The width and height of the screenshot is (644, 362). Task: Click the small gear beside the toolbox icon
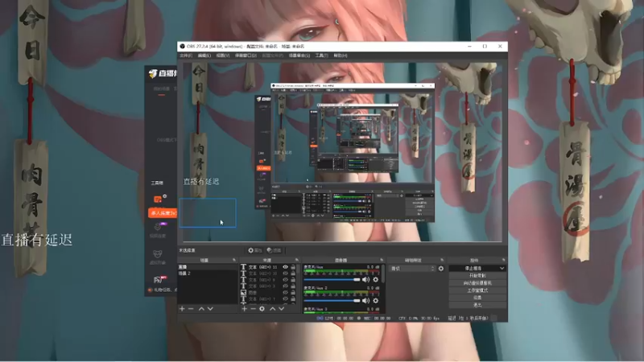click(165, 196)
